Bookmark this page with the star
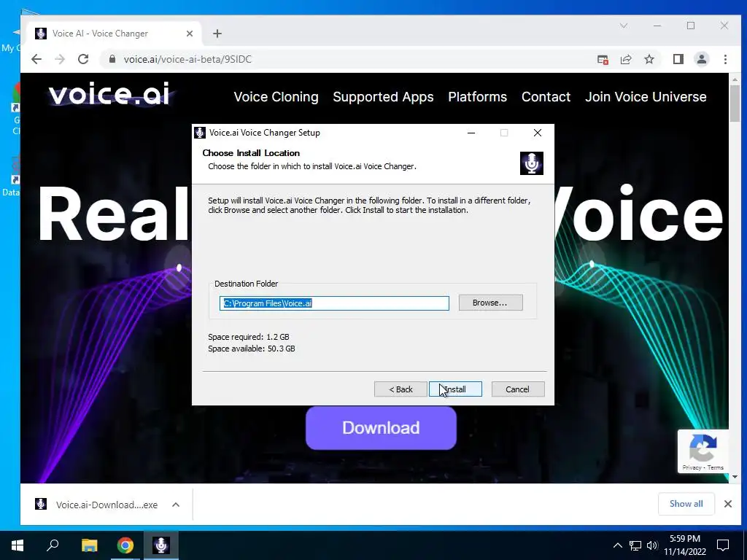 649,60
